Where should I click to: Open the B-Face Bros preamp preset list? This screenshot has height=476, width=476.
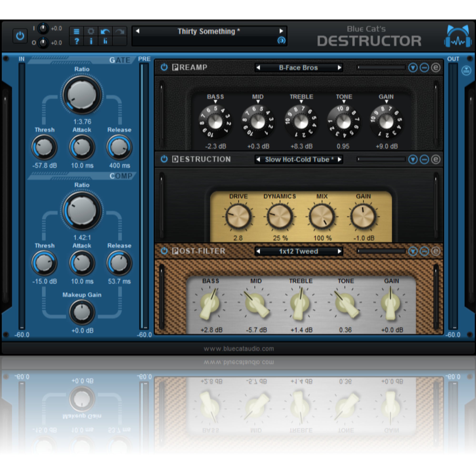point(298,68)
